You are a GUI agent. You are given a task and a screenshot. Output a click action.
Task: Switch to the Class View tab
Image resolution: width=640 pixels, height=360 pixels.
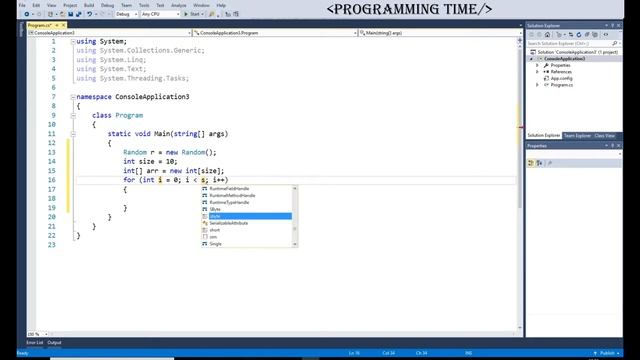(x=604, y=136)
